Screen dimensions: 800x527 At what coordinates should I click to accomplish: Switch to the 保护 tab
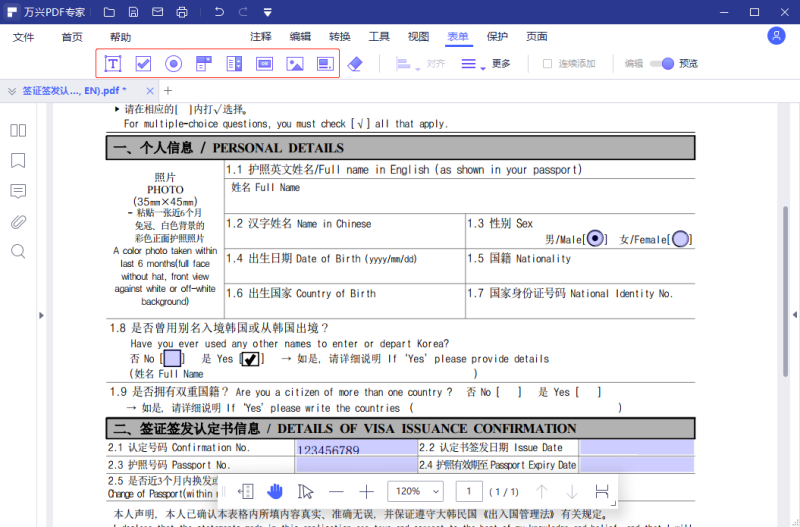click(x=497, y=37)
